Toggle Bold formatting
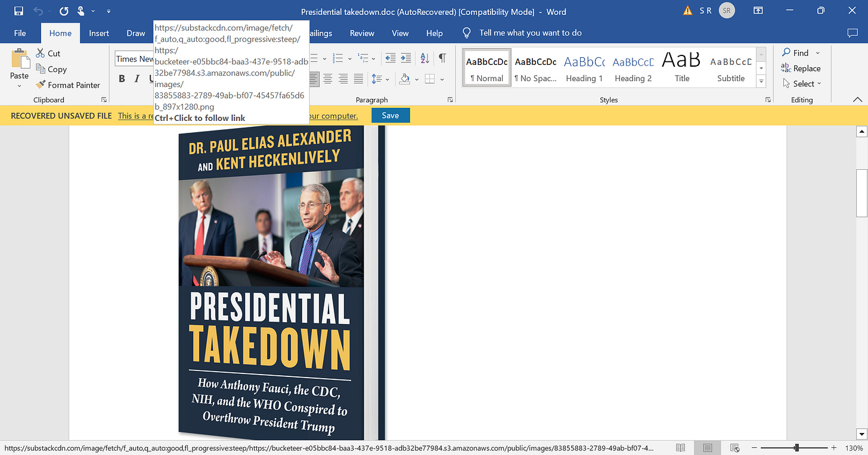This screenshot has height=455, width=868. click(122, 79)
